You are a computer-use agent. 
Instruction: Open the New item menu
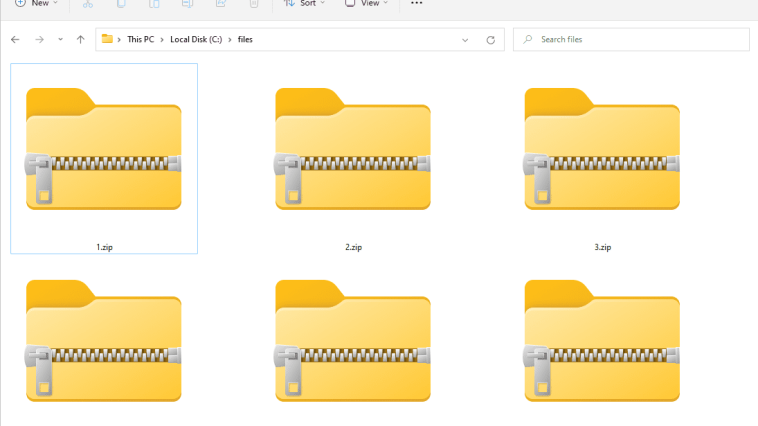pyautogui.click(x=36, y=3)
